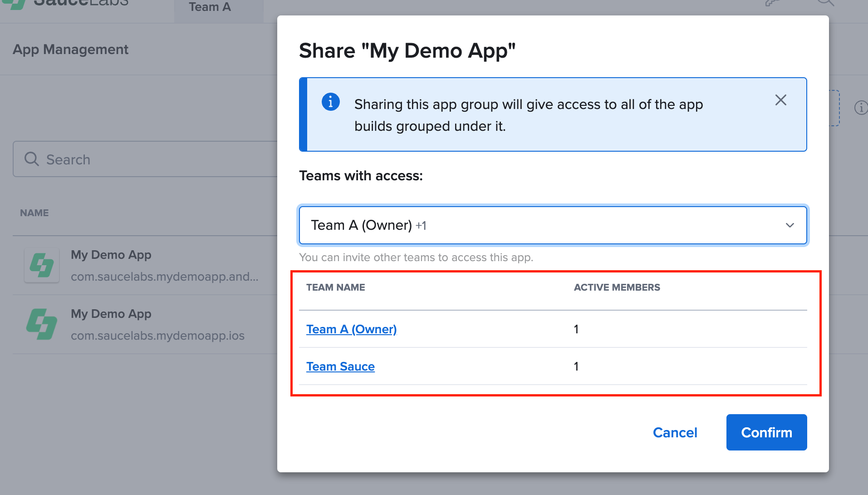Click inside the Search input field
This screenshot has width=868, height=495.
tap(136, 159)
